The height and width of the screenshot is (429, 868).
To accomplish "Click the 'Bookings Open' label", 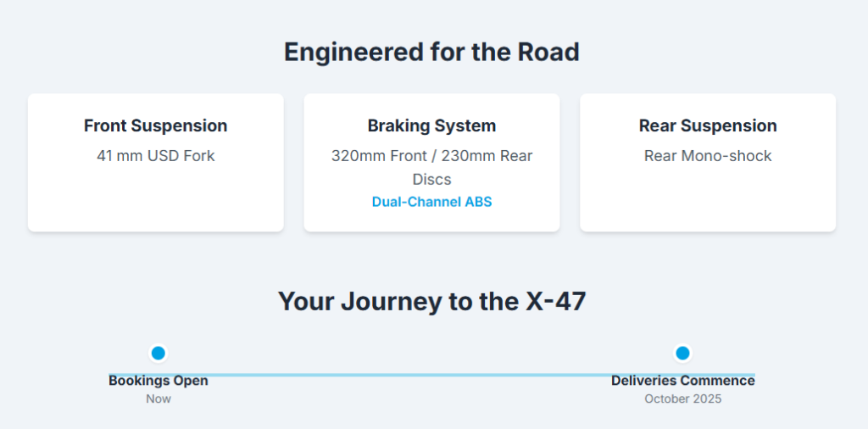I will 158,381.
